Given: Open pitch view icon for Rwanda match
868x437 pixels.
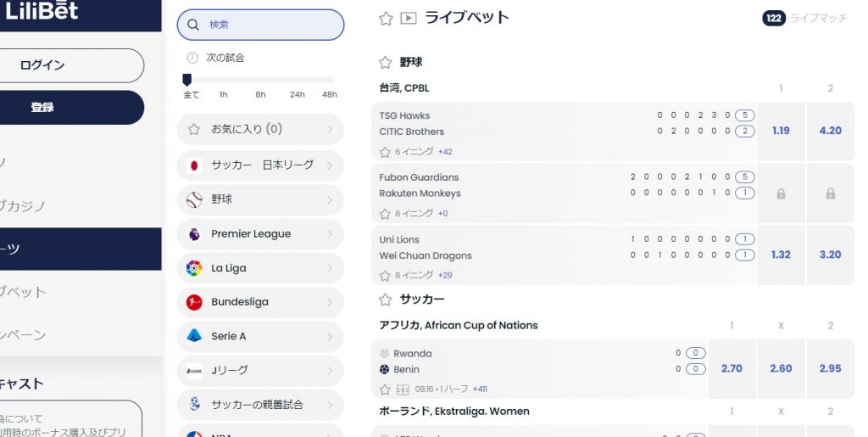Looking at the screenshot, I should (x=403, y=389).
